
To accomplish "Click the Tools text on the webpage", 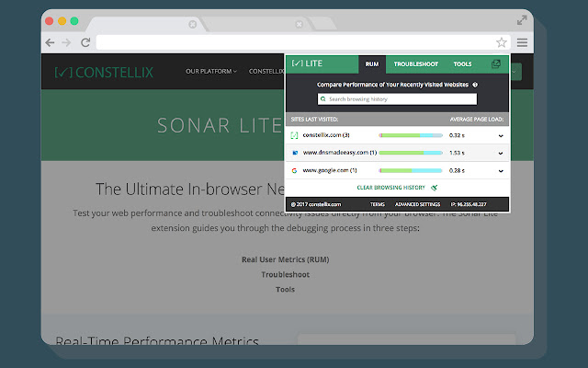I will click(286, 290).
